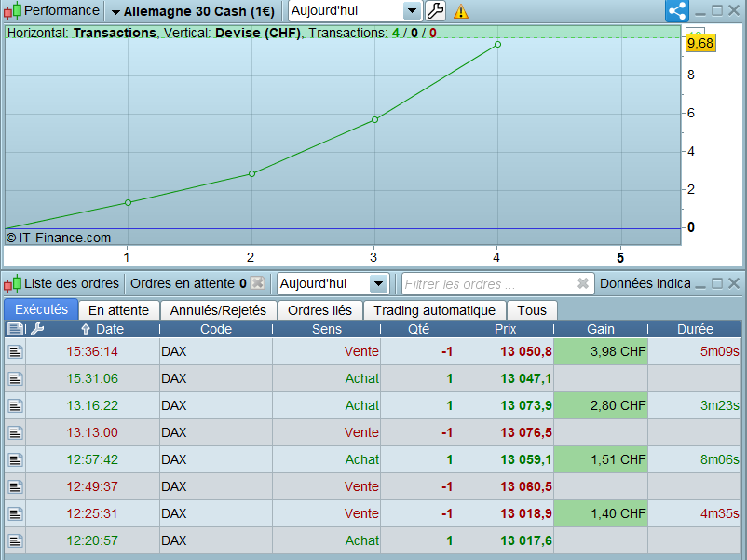Sort orders by the Sens column
Screen dimensions: 747x560
[326, 329]
